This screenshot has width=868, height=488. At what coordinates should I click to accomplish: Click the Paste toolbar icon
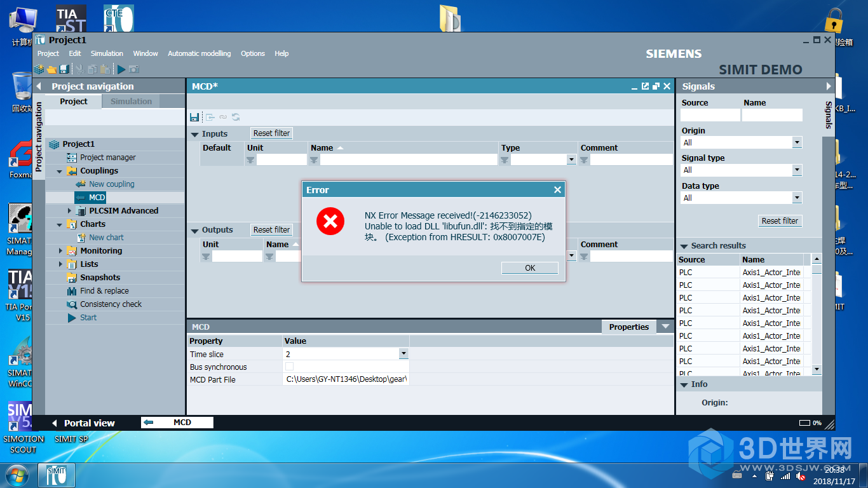point(104,69)
